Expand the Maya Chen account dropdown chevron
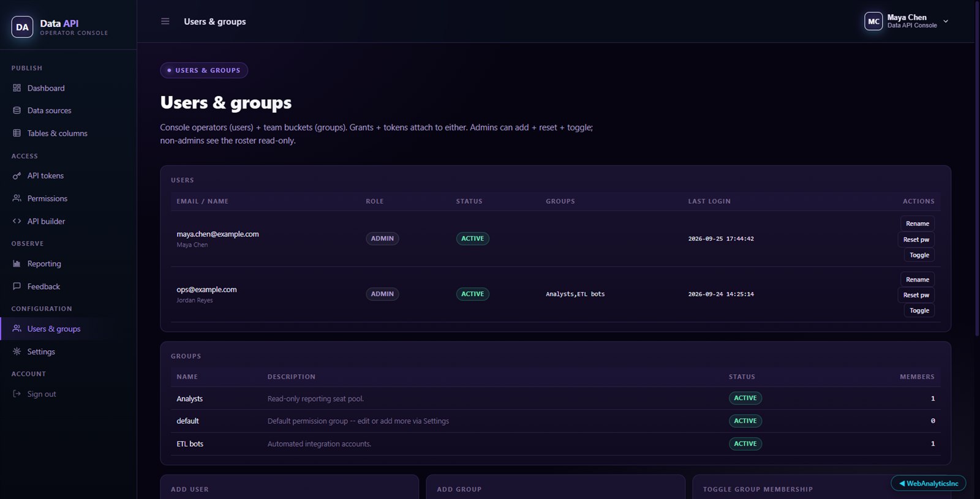 pyautogui.click(x=946, y=21)
